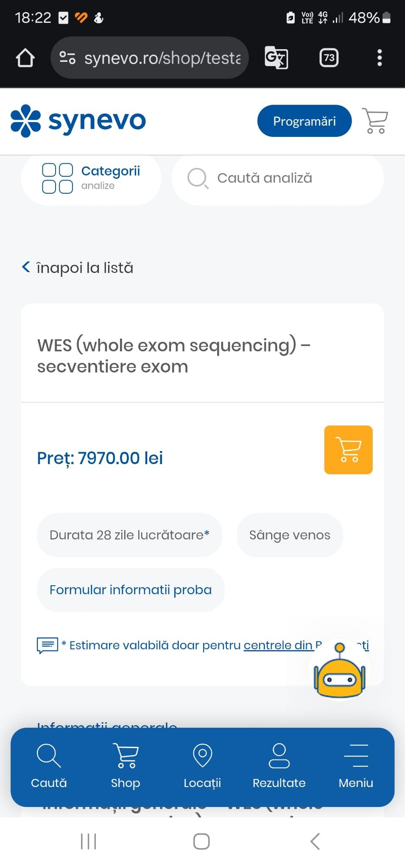Open the Google Translate page icon
The image size is (405, 868).
pyautogui.click(x=276, y=58)
